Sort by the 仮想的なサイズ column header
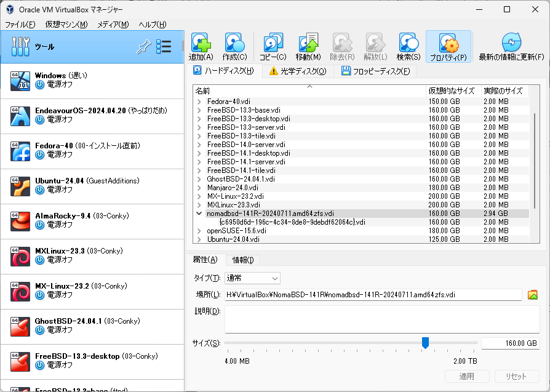Image resolution: width=550 pixels, height=392 pixels. click(x=453, y=91)
